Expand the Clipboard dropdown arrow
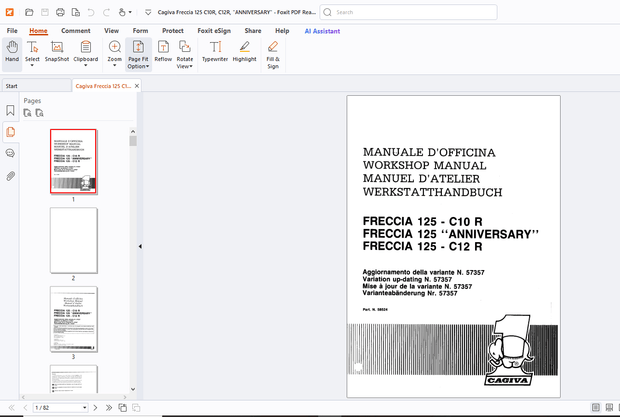Viewport: 620px width, 417px height. pyautogui.click(x=86, y=66)
